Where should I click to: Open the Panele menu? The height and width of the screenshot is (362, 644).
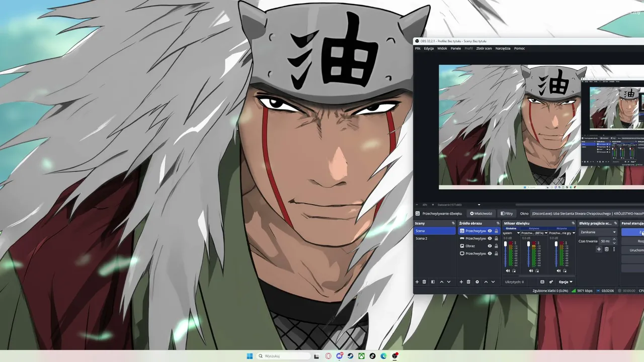coord(456,49)
